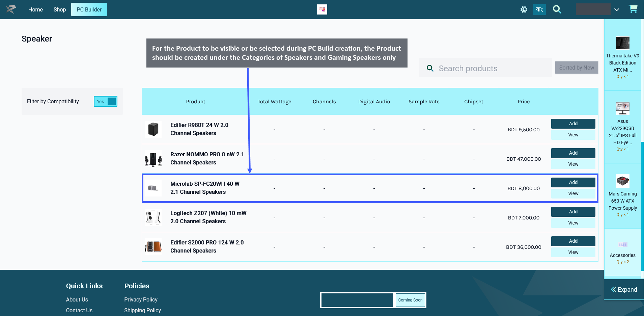
Task: Add Edifier R980T speakers
Action: click(x=573, y=124)
